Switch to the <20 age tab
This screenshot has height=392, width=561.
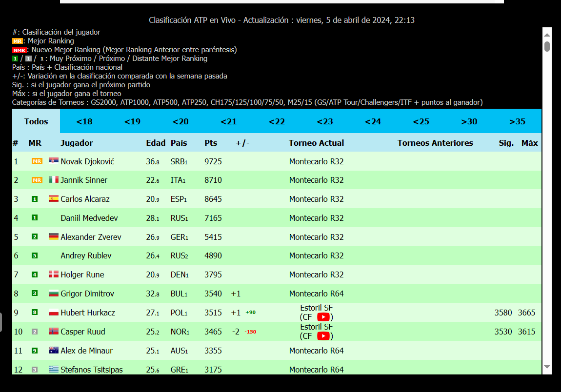click(x=180, y=121)
